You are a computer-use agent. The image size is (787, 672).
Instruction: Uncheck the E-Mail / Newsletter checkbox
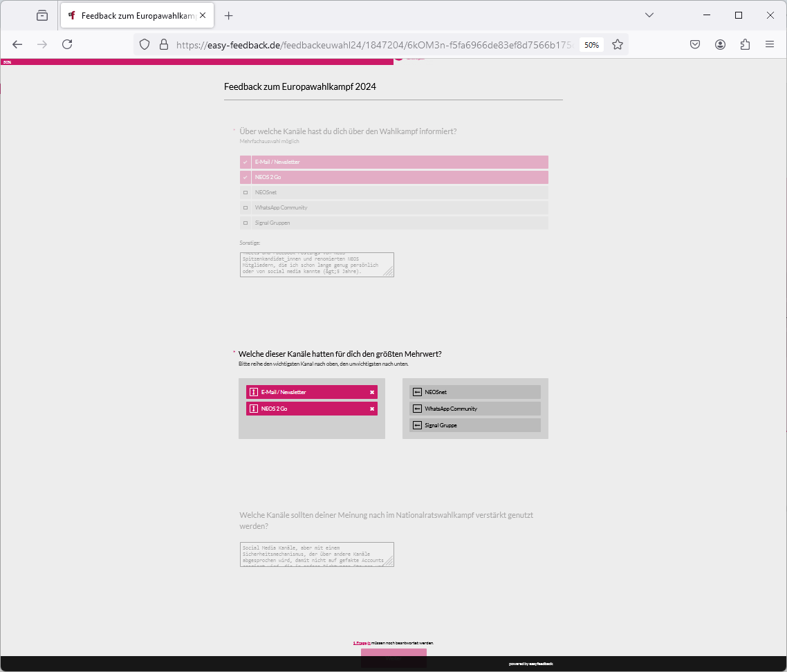[x=246, y=162]
